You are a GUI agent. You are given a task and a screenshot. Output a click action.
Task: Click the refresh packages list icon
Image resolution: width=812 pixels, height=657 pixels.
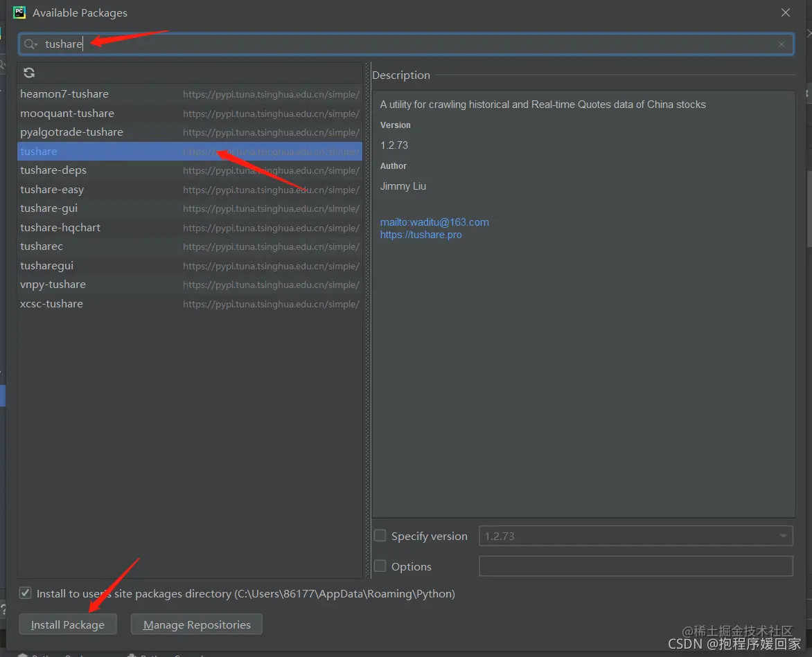[x=29, y=73]
